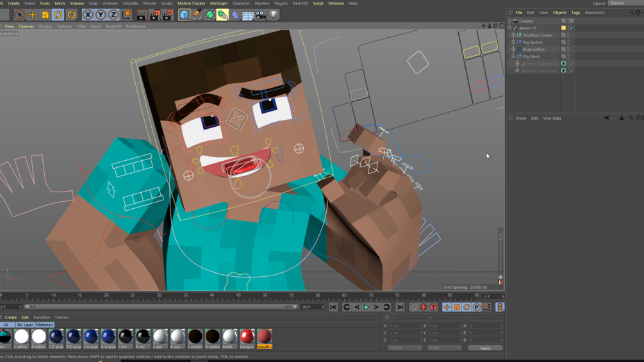Image resolution: width=644 pixels, height=362 pixels.
Task: Select the Live Selection arrow tool
Action: pos(19,15)
